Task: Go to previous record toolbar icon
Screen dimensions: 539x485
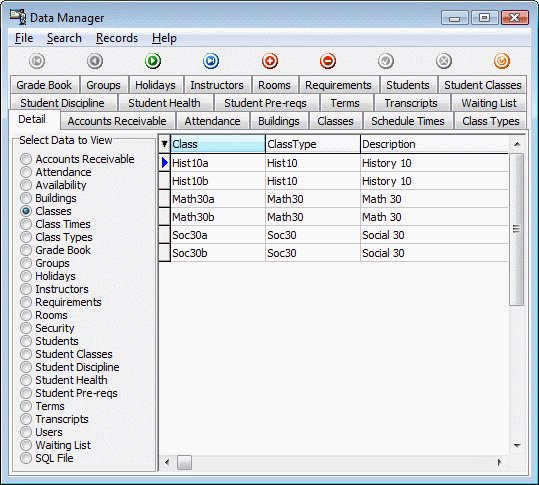Action: pos(95,62)
